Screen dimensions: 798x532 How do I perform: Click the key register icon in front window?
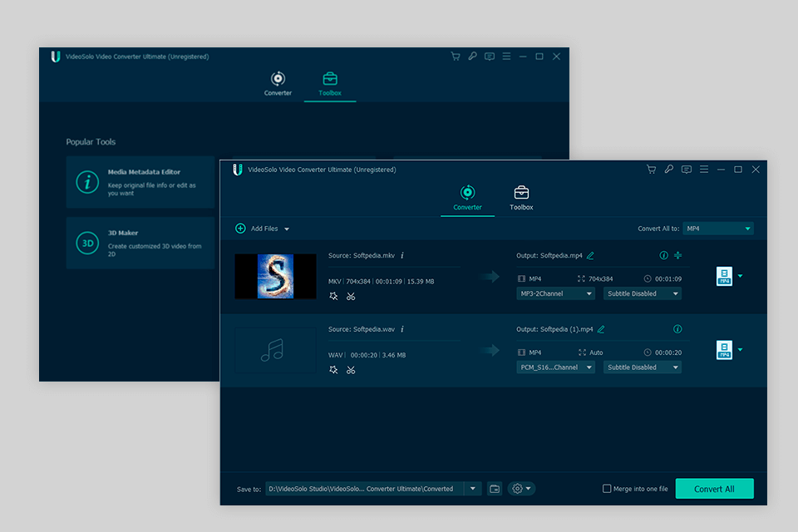coord(668,170)
